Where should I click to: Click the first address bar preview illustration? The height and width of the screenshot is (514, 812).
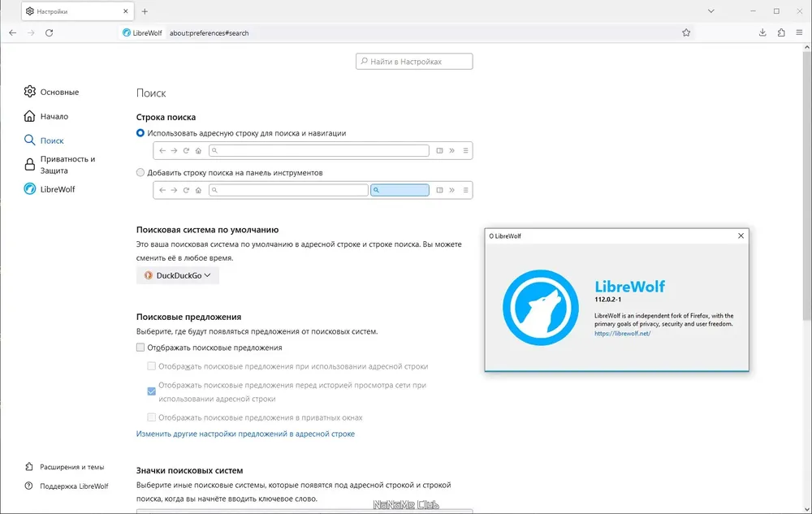point(313,151)
